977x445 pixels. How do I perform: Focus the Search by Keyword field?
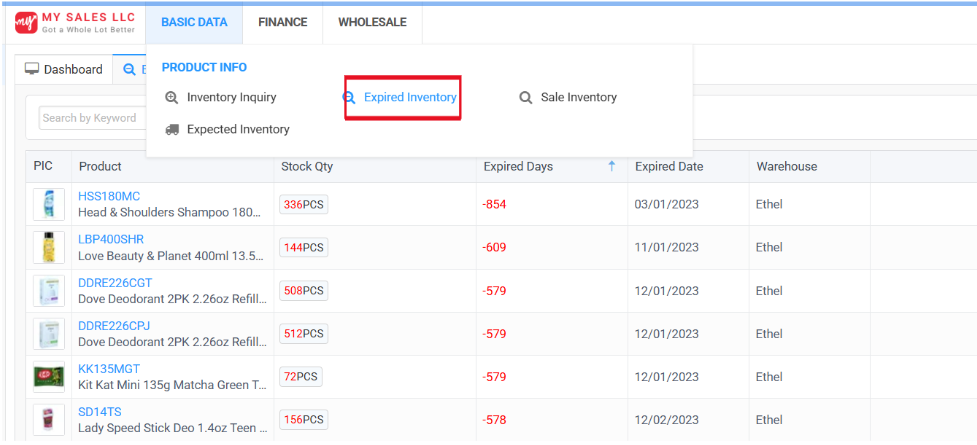90,118
